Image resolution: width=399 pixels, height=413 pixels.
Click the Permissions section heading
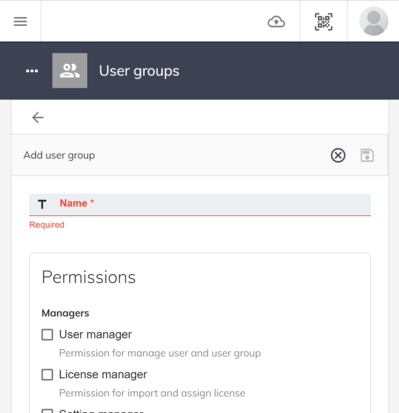[x=89, y=277]
